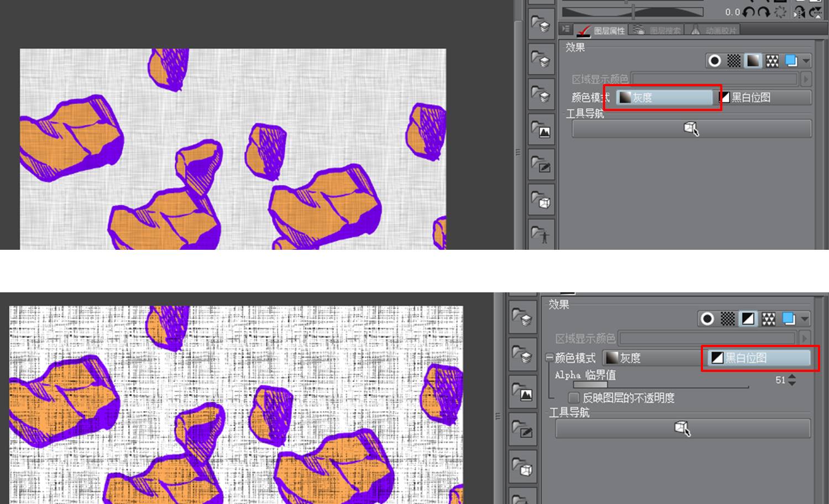Flip canvas horizontally icon in navigator

click(x=799, y=12)
